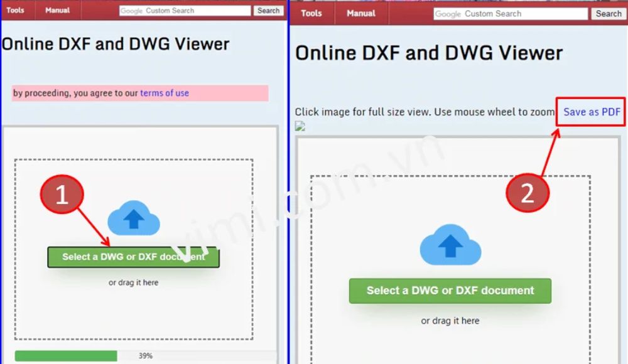Click "or drag it here" text in left dropzone
Image resolution: width=628 pixels, height=364 pixels.
pos(133,282)
